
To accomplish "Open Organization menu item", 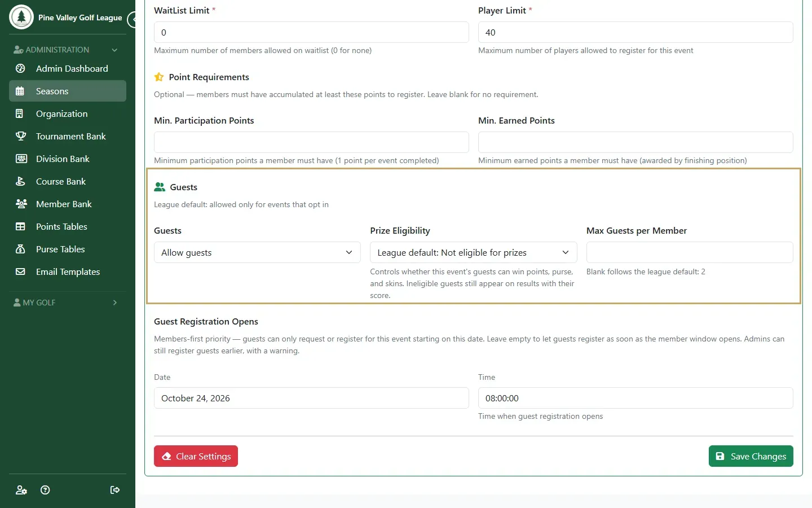I will coord(68,113).
